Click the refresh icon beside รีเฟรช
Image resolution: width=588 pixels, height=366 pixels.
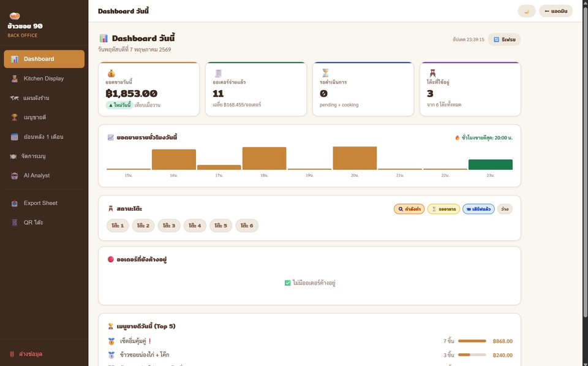496,39
